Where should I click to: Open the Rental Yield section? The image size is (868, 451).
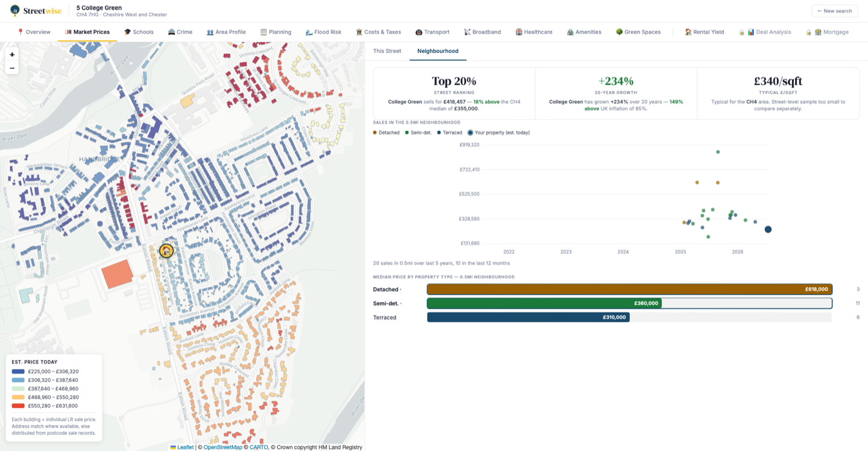[x=704, y=32]
